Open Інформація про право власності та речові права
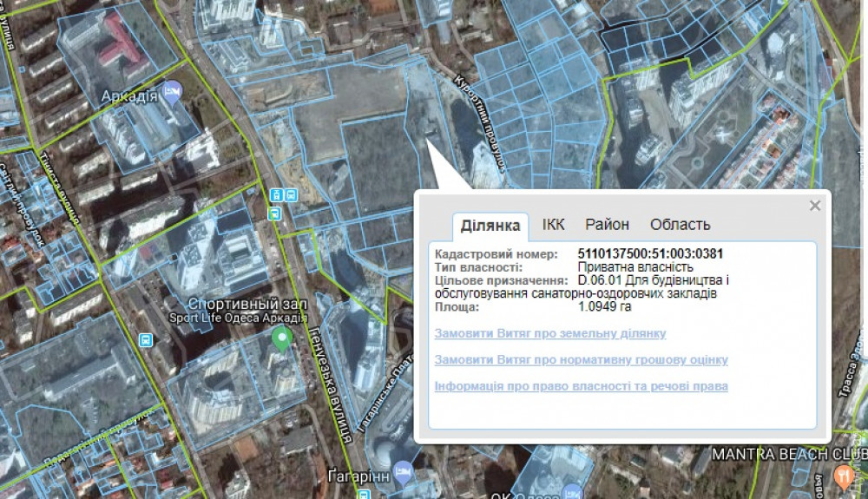Viewport: 868px width, 499px height. point(581,386)
